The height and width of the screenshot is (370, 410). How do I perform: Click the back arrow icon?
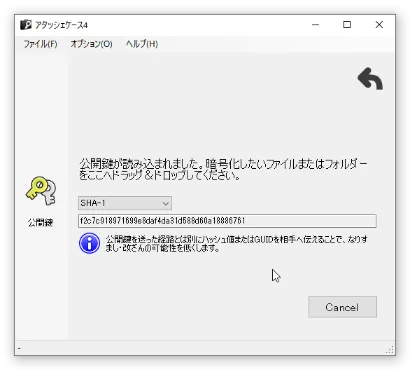tap(370, 79)
